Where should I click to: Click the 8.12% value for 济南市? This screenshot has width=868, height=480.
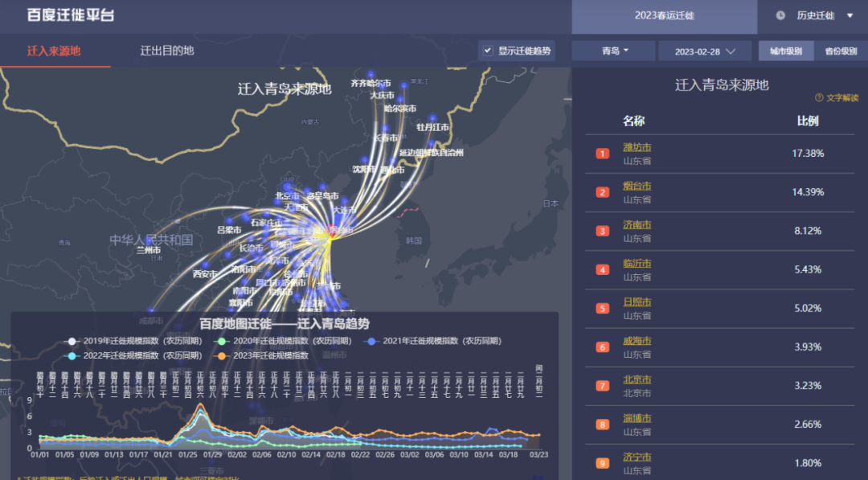tap(808, 231)
